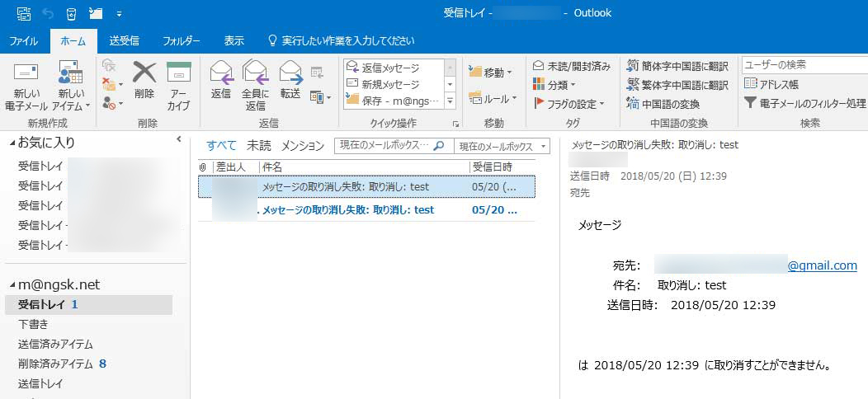Image resolution: width=868 pixels, height=399 pixels.
Task: Expand the Flag settings (フラグの設定) dropdown
Action: click(x=569, y=104)
